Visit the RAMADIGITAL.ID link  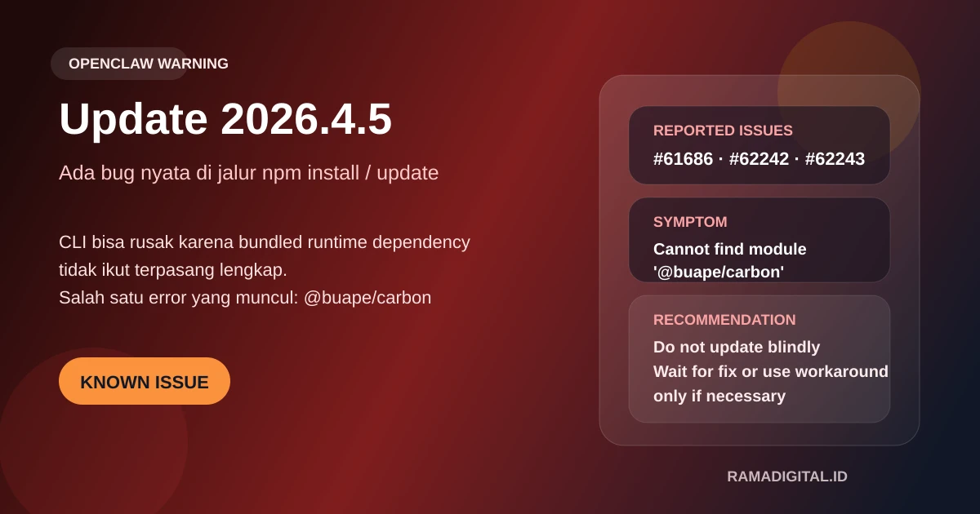tap(787, 476)
